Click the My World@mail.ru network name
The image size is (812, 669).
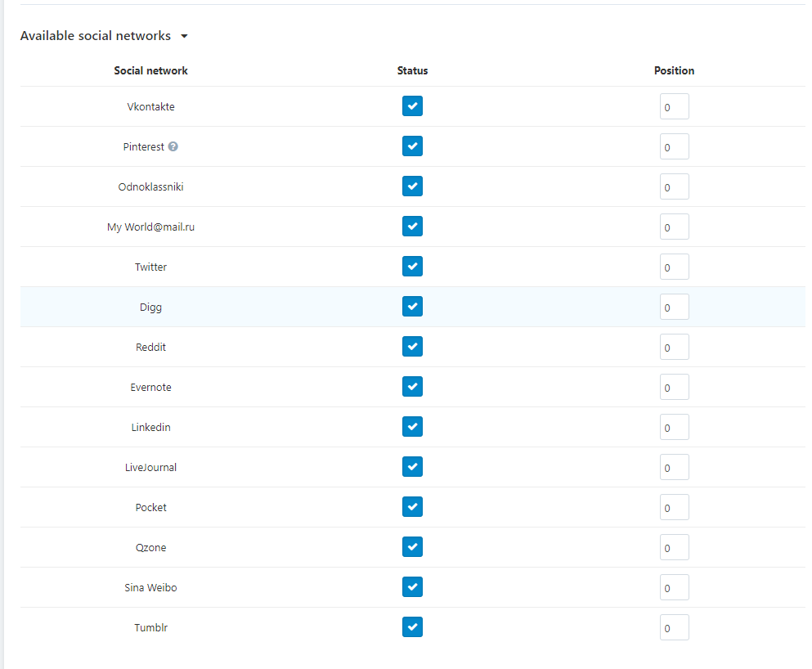click(150, 227)
